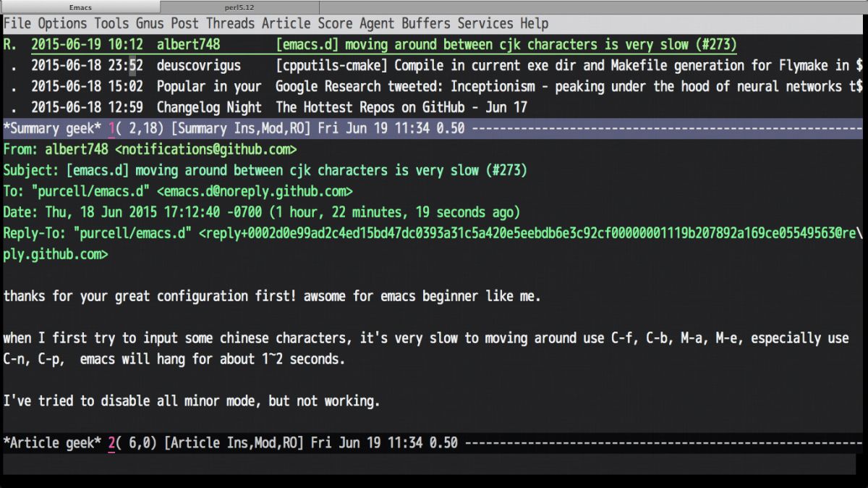Viewport: 868px width, 488px height.
Task: Open the Gnus menu
Action: point(150,23)
